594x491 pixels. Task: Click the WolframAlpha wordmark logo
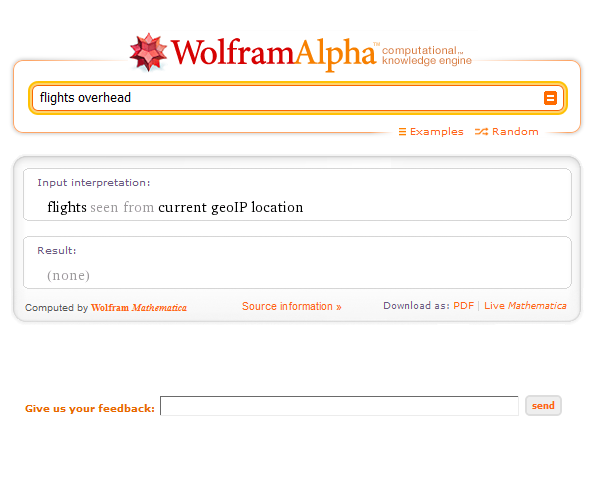pyautogui.click(x=274, y=53)
